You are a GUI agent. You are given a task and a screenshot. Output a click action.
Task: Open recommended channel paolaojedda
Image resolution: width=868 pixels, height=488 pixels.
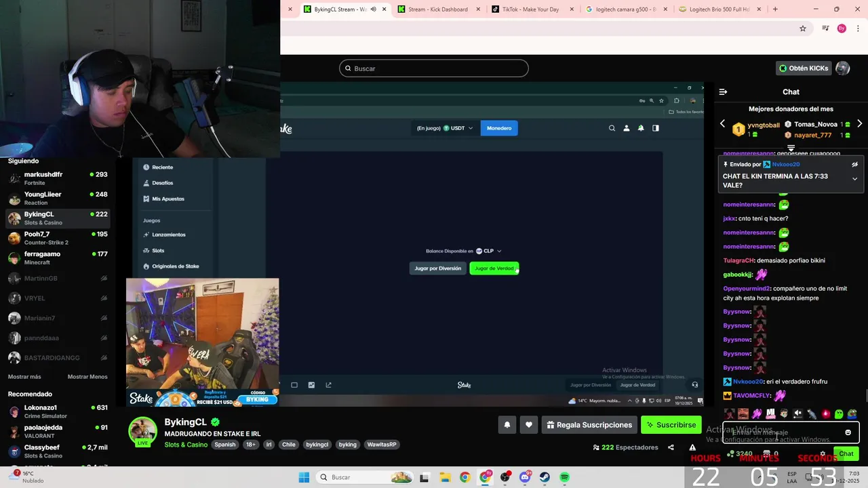pyautogui.click(x=58, y=431)
